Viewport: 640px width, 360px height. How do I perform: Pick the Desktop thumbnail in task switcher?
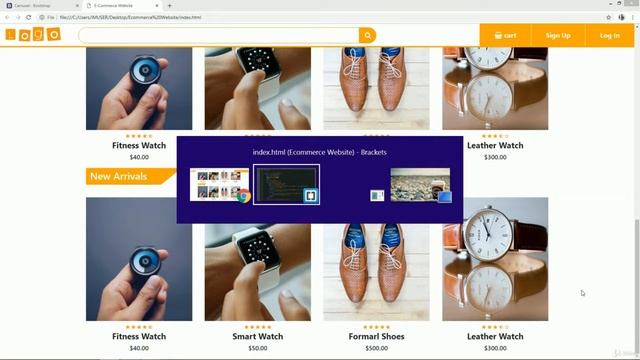click(420, 184)
